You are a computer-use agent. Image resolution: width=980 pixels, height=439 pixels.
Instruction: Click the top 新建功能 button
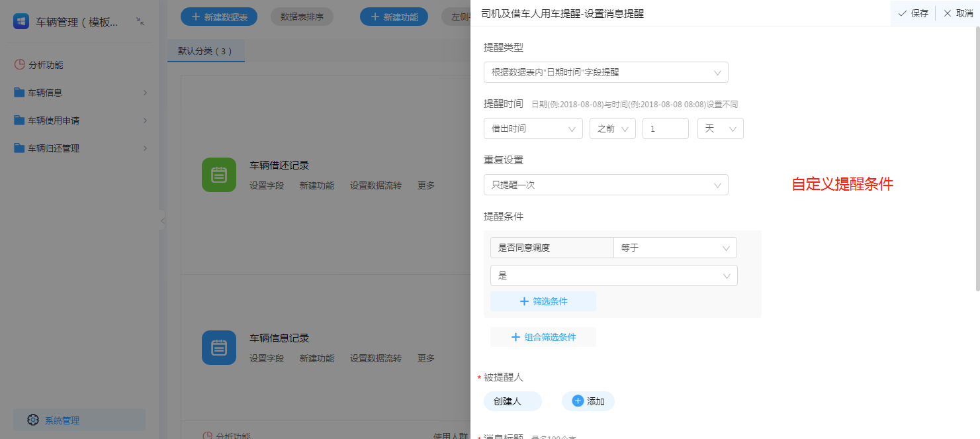(x=394, y=17)
